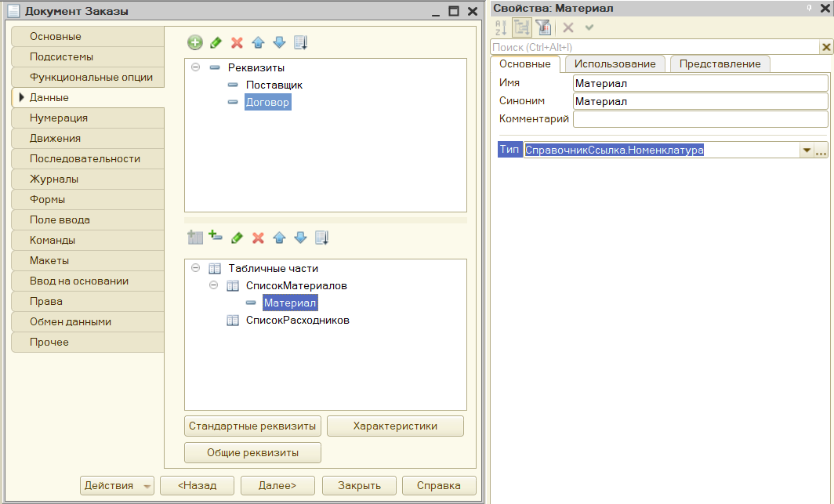Click the Имя input field
The height and width of the screenshot is (504, 834).
coord(701,83)
